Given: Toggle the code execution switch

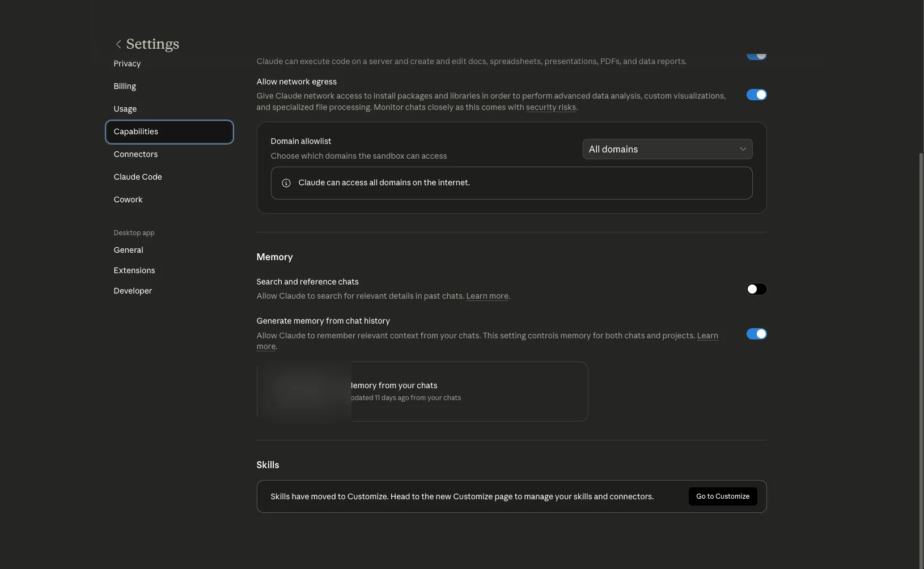Looking at the screenshot, I should point(756,56).
